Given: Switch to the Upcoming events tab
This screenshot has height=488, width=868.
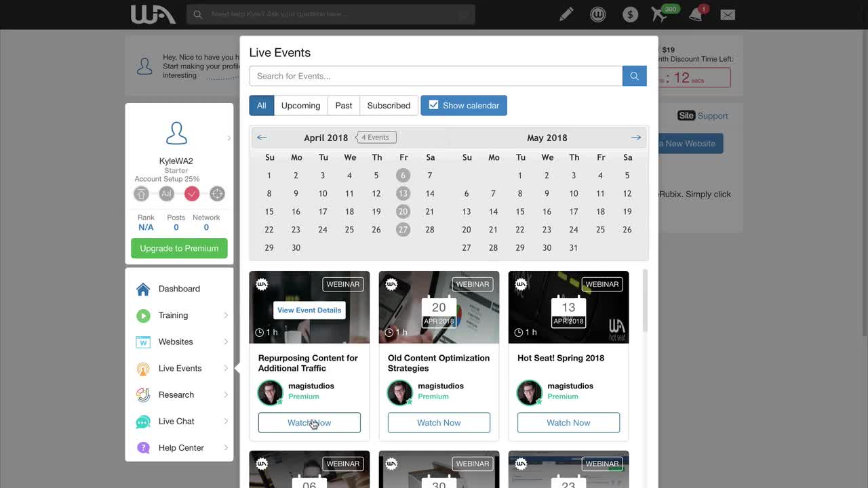Looking at the screenshot, I should [300, 105].
